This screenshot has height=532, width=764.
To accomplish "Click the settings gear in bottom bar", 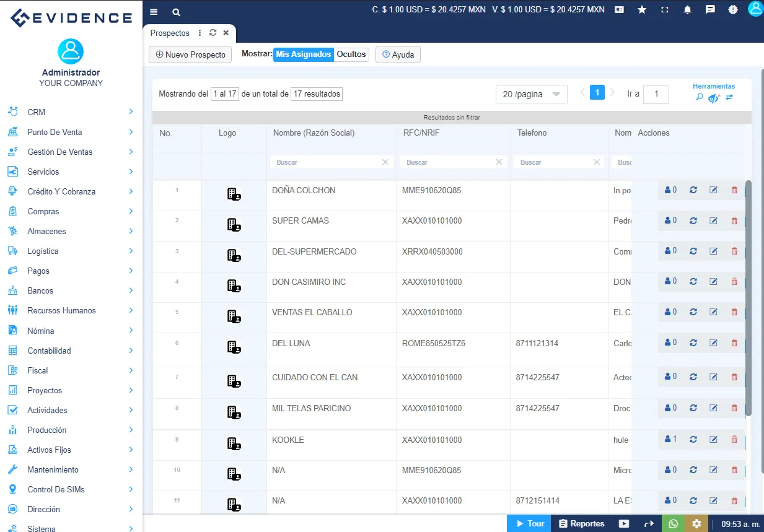I will [x=696, y=523].
